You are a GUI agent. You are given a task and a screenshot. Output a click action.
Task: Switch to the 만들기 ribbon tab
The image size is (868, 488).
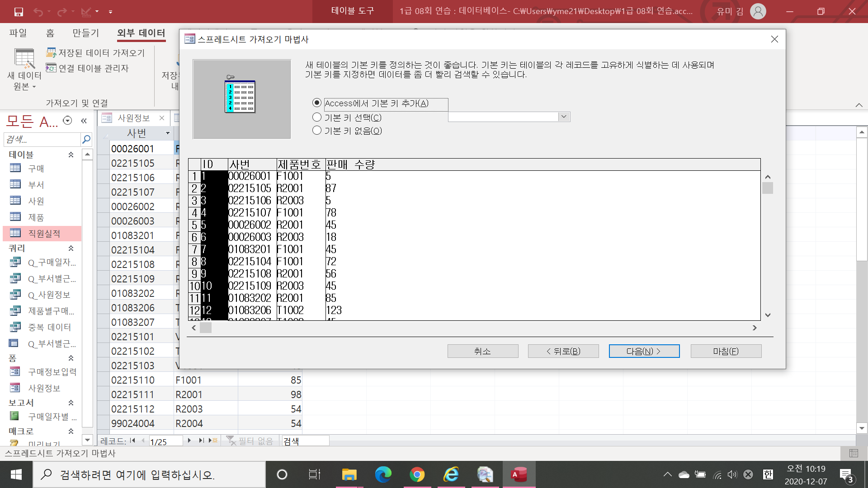pos(85,33)
